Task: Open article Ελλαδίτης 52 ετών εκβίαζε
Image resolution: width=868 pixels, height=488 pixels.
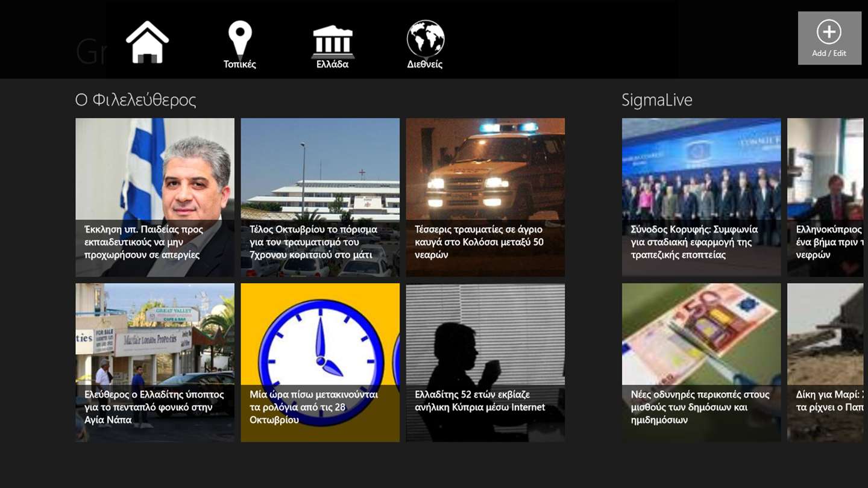Action: coord(485,362)
